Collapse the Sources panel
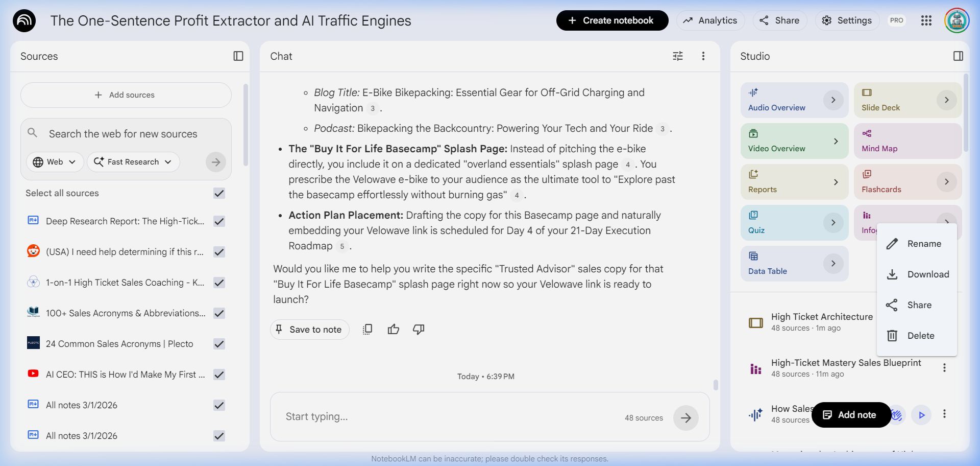 click(x=238, y=56)
